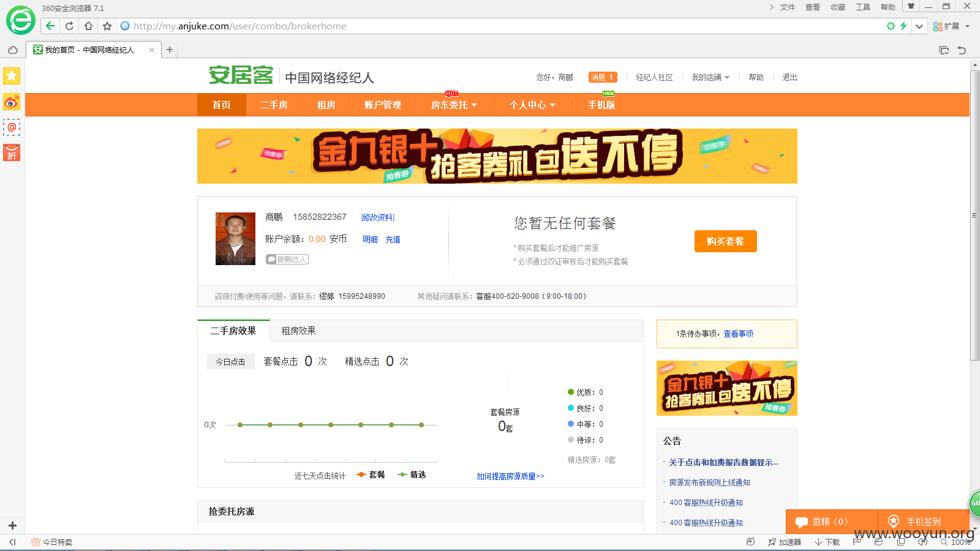Open the browser home page icon
This screenshot has width=980, height=551.
click(x=88, y=26)
